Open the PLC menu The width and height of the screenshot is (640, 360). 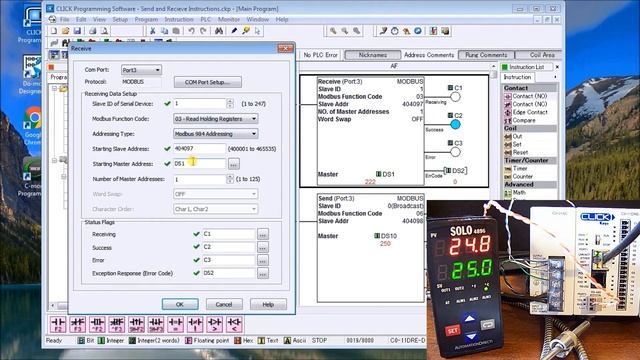pos(205,19)
